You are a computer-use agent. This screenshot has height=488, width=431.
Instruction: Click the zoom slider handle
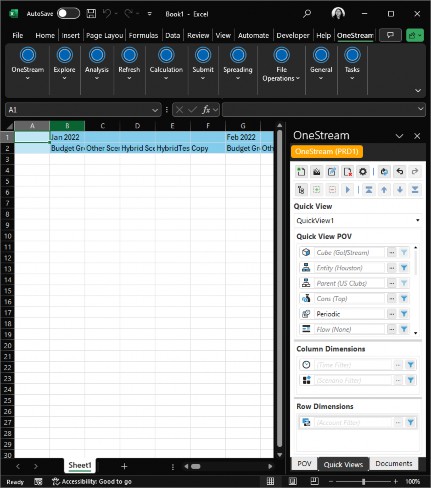point(363,481)
